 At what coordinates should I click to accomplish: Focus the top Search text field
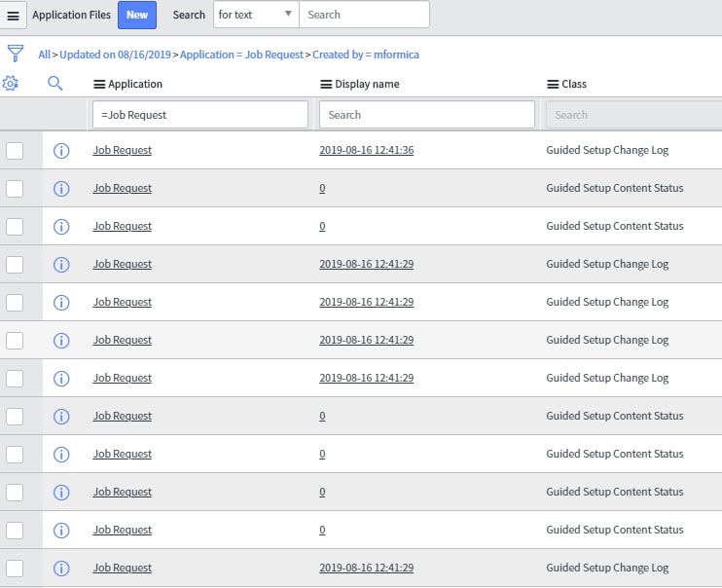[x=364, y=15]
